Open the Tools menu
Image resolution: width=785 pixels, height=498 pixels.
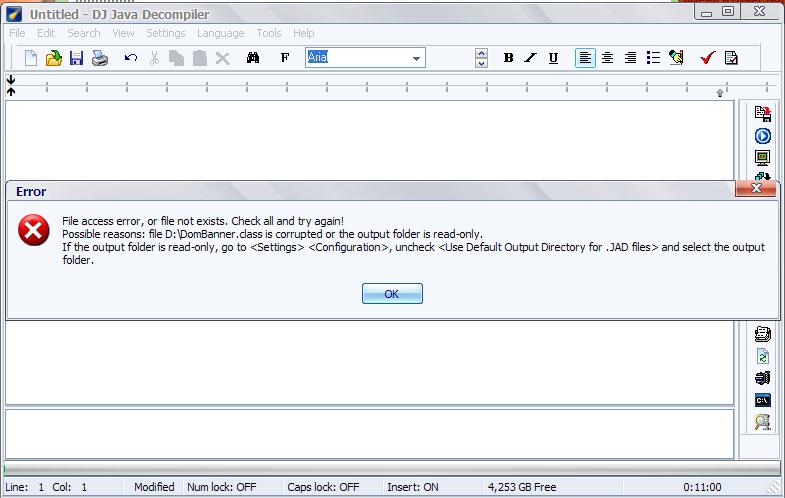tap(268, 33)
